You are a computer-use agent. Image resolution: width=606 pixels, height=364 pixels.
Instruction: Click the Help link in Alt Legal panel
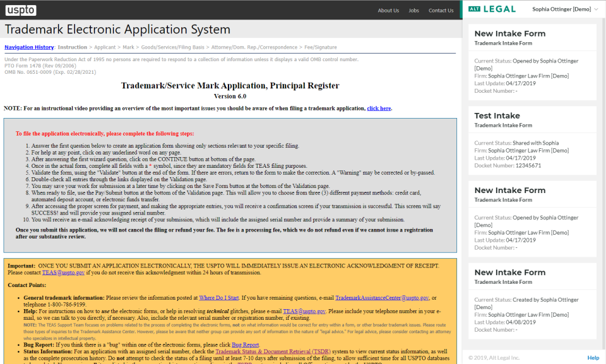click(593, 358)
